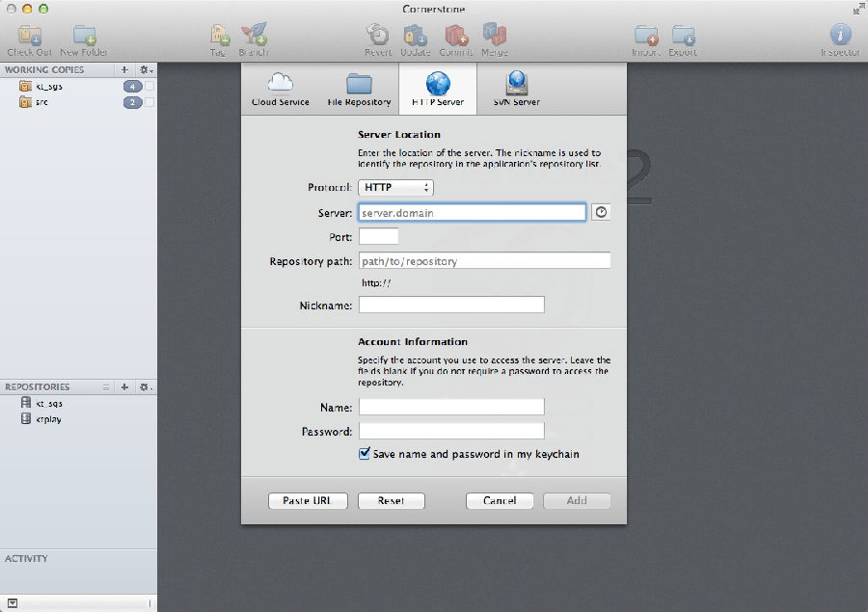The image size is (868, 612).
Task: Click the checkbox beside src badge
Action: point(149,102)
